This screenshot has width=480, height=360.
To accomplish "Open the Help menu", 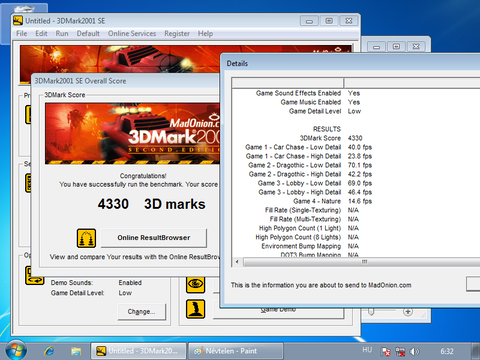I will (x=205, y=34).
